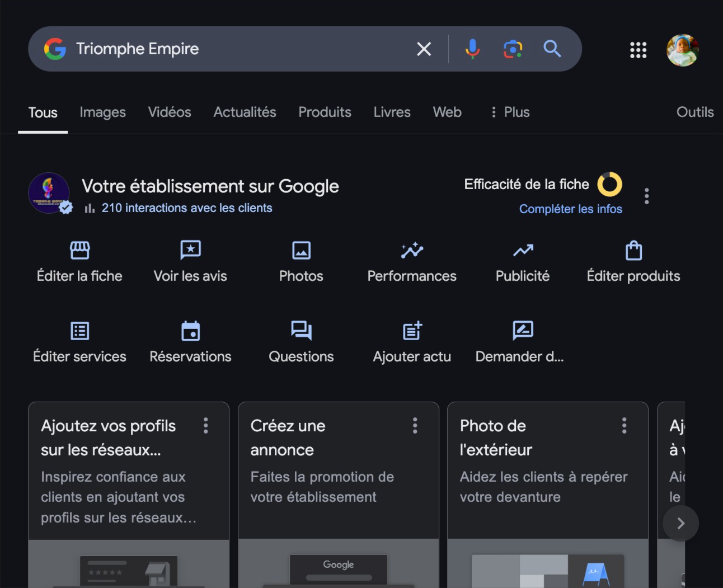Open Voir les avis reviews icon
The height and width of the screenshot is (588, 723).
tap(190, 250)
